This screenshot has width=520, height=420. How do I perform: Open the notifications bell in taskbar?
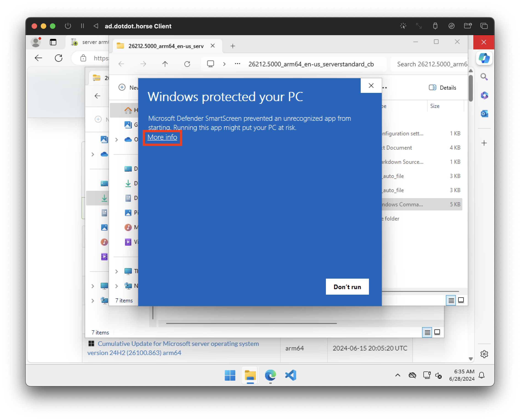(482, 375)
